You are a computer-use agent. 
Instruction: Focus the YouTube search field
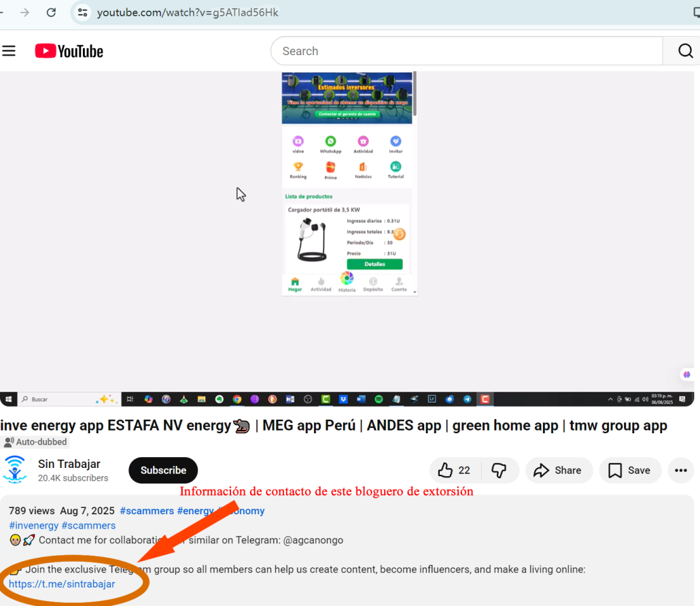coord(466,51)
